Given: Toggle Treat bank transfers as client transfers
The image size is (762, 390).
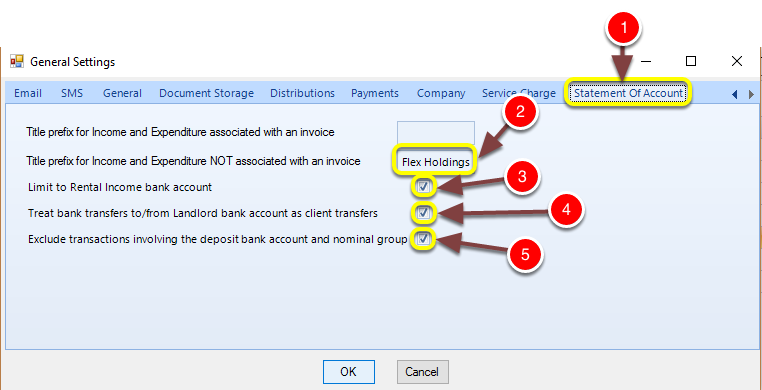Looking at the screenshot, I should [423, 213].
